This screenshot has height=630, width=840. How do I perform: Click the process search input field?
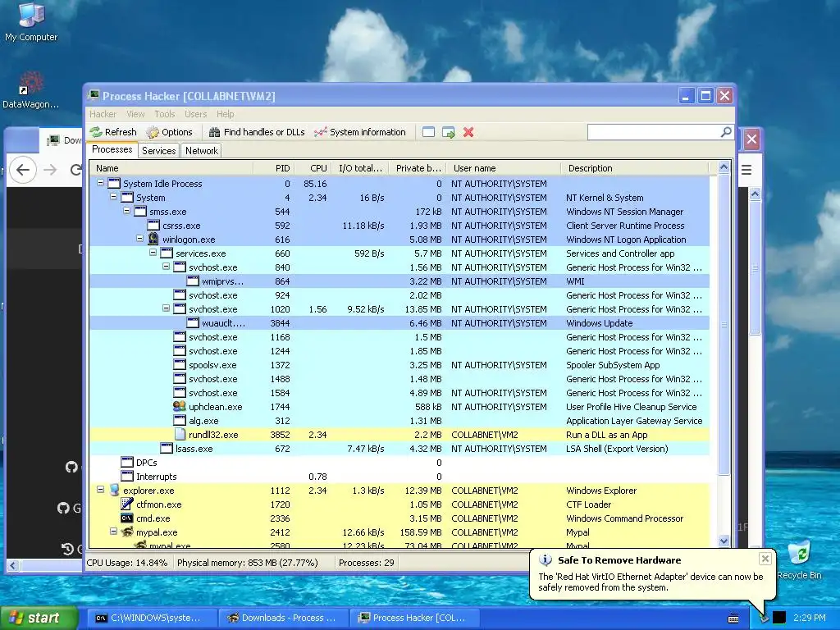(x=654, y=132)
